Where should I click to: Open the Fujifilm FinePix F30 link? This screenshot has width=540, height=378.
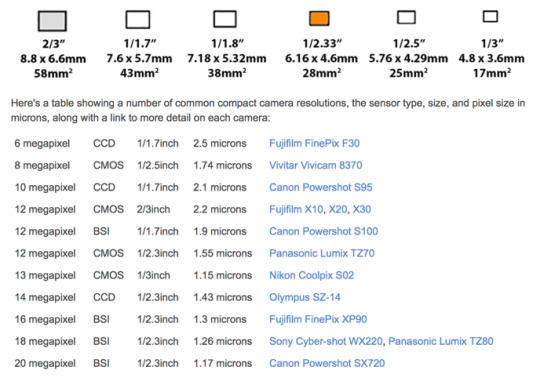point(314,143)
